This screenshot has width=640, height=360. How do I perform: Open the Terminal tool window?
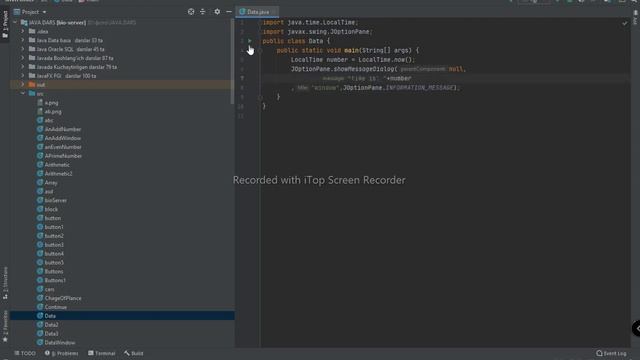pos(102,353)
